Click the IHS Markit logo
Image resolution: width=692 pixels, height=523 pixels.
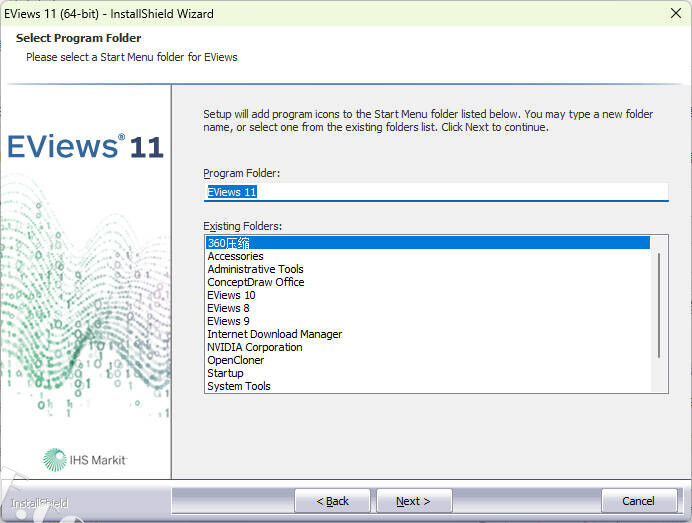[85, 459]
